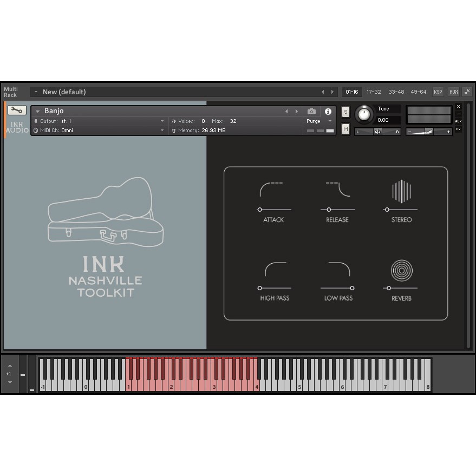Viewport: 476px width, 476px height.
Task: Click the Release slider
Action: click(338, 210)
